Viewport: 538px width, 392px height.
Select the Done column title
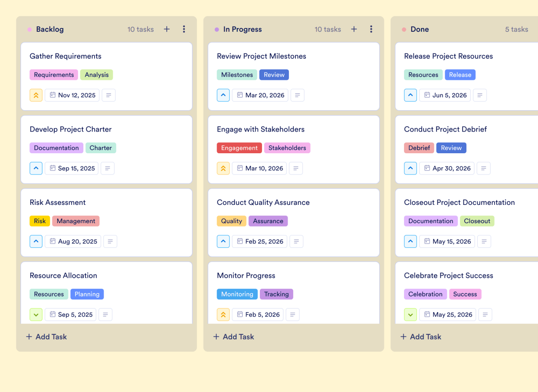(419, 29)
